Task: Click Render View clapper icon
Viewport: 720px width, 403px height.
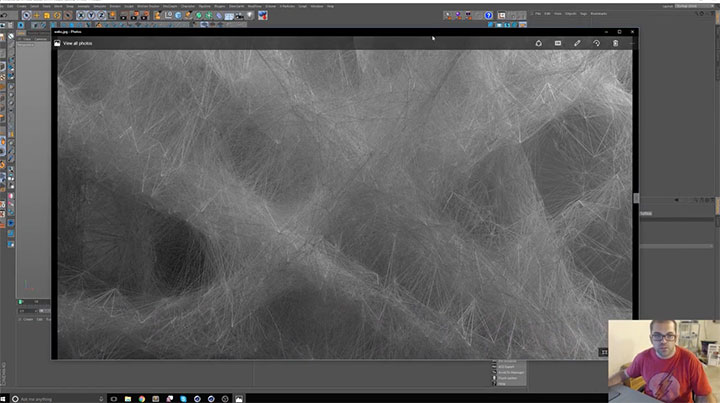Action: (x=124, y=16)
